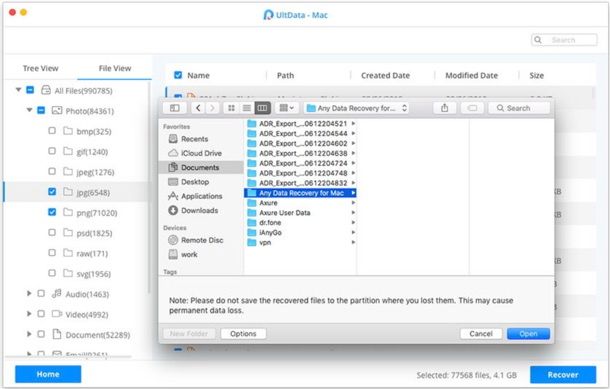Focus the UltData search field
The width and height of the screenshot is (610, 389).
point(564,40)
